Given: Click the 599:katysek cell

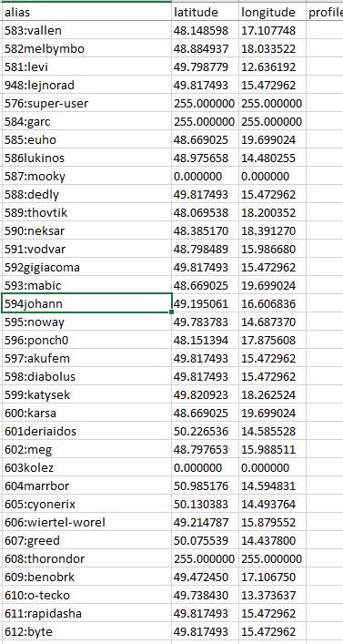Looking at the screenshot, I should [86, 394].
